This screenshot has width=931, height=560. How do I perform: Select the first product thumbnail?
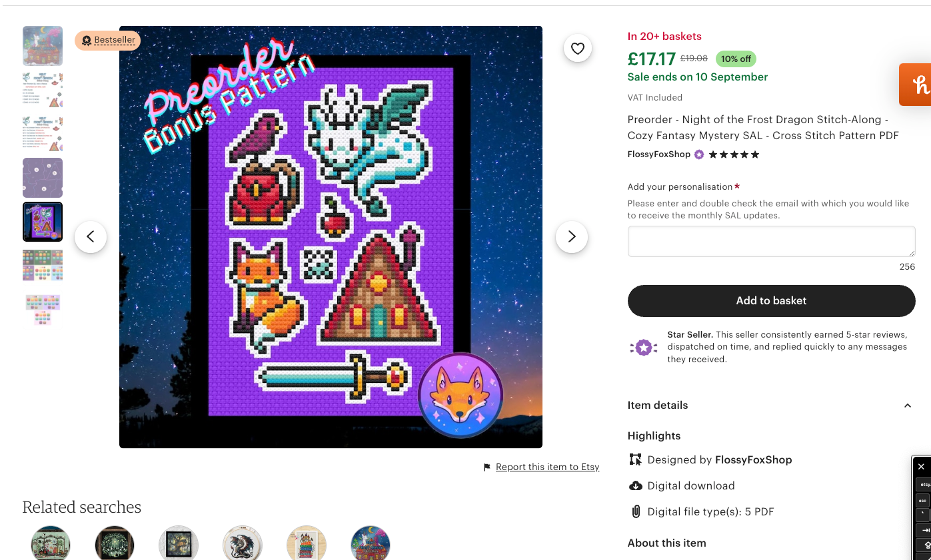43,46
